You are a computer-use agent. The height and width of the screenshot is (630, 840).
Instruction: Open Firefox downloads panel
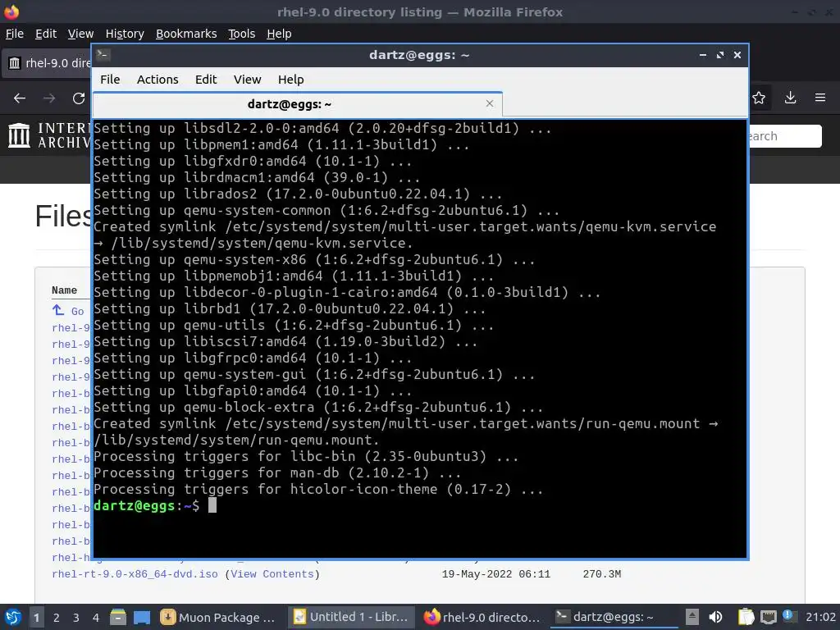pos(790,98)
